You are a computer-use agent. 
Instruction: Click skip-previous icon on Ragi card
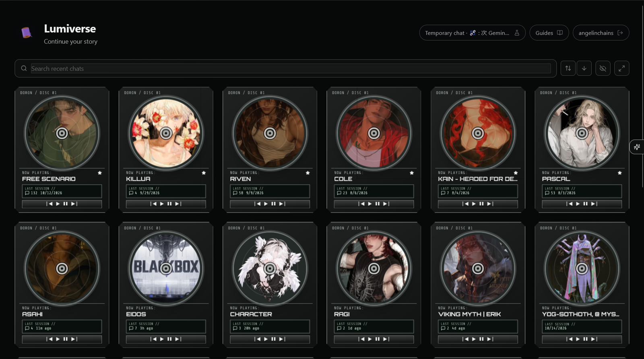tap(361, 339)
